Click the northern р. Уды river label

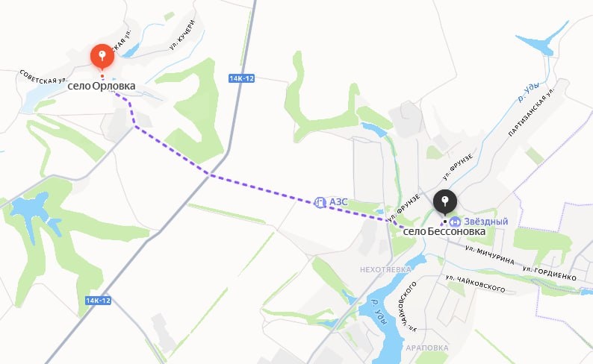(x=528, y=93)
